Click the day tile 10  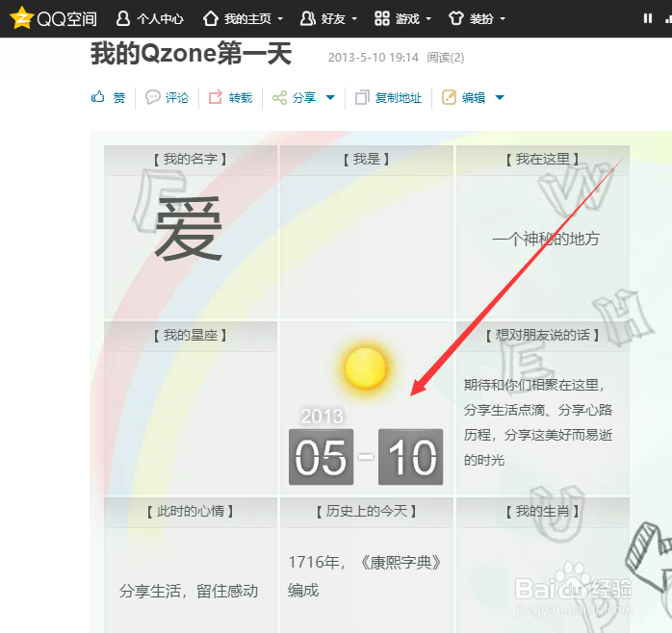(x=410, y=457)
